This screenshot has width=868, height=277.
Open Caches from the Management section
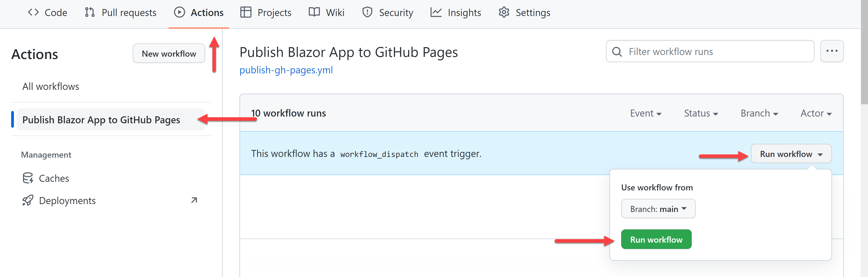pos(54,178)
